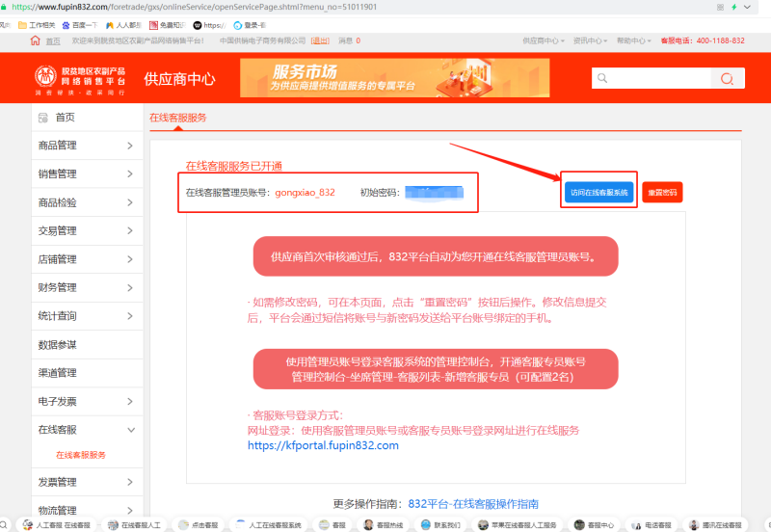Open the 登录 bookmark with blue icon
Screen dimensions: 771x532
(x=250, y=25)
